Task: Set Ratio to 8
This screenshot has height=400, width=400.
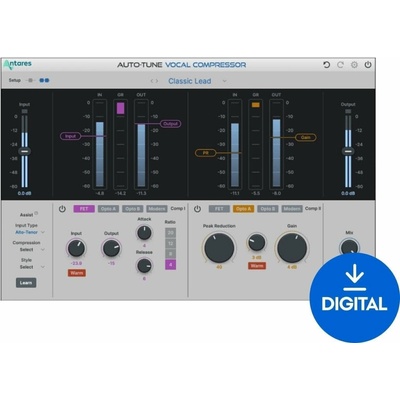Action: pyautogui.click(x=171, y=254)
